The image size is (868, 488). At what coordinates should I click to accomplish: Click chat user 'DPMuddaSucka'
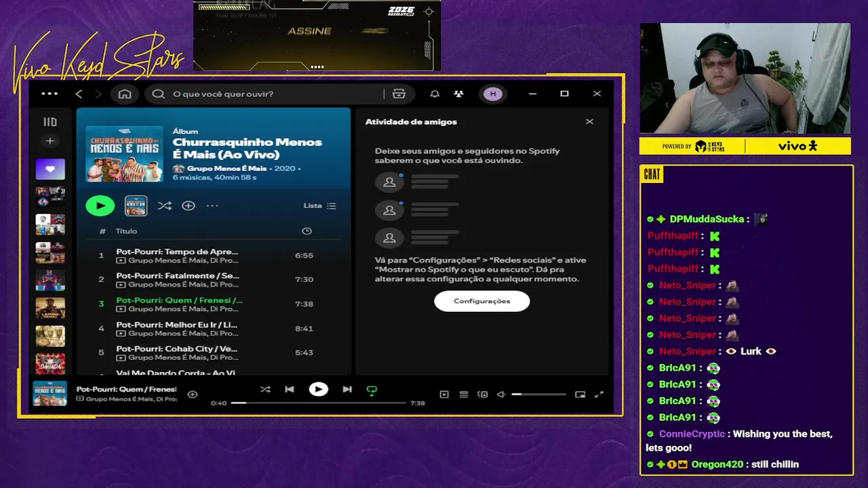[x=707, y=219]
